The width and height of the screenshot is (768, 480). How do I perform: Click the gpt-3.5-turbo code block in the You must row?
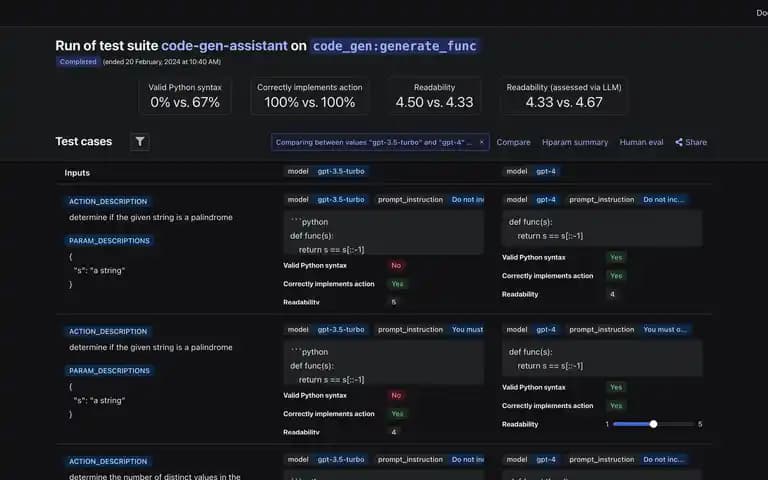tap(384, 362)
